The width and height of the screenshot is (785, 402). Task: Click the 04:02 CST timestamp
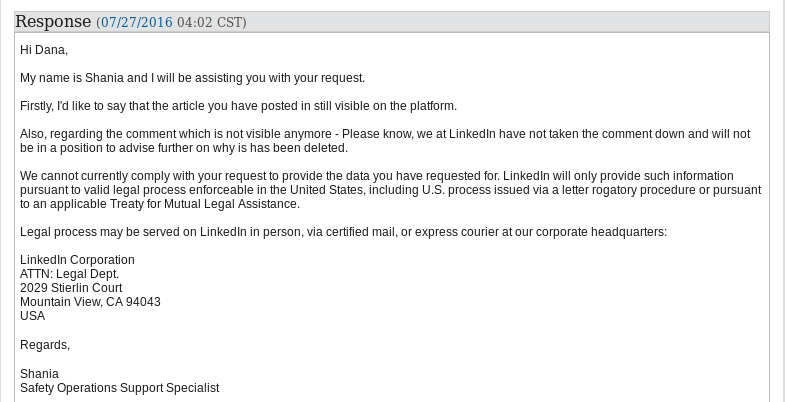[210, 23]
